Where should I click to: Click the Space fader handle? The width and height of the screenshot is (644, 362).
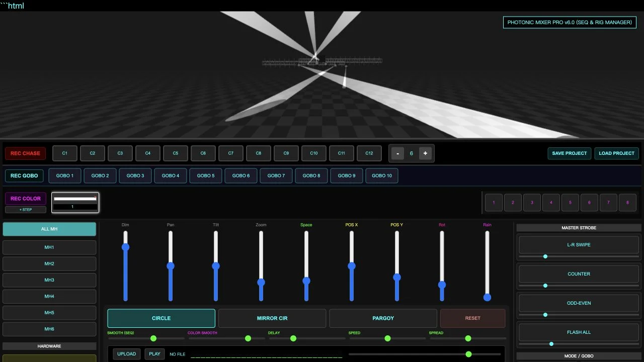click(x=306, y=281)
